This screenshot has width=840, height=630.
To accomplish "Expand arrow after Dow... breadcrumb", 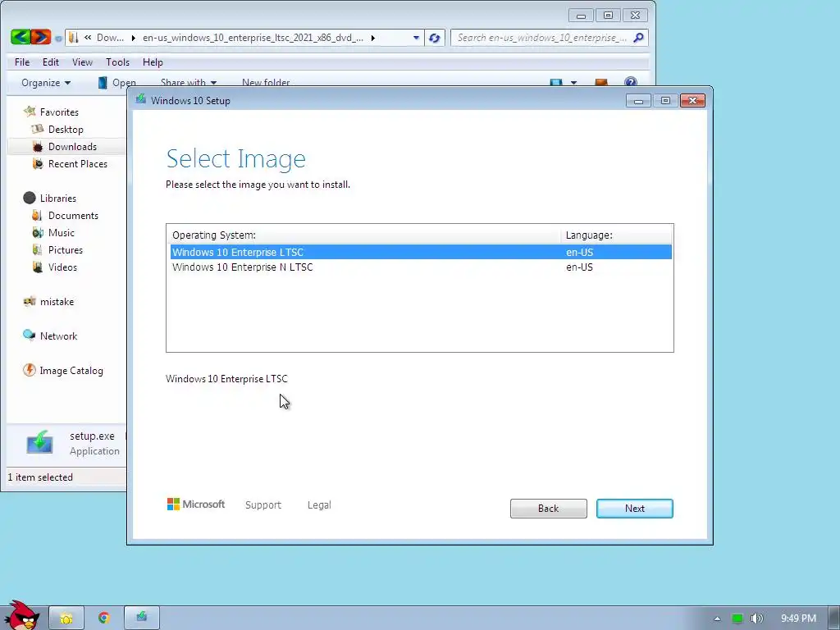I will [134, 38].
